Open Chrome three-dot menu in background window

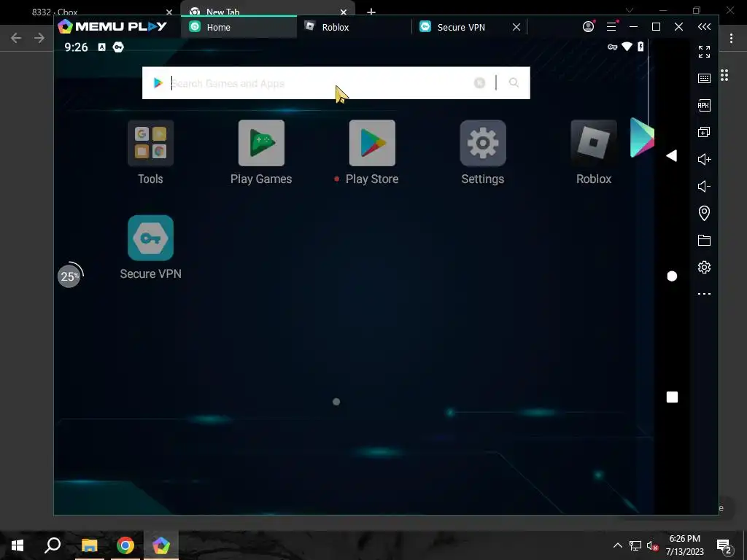coord(731,38)
